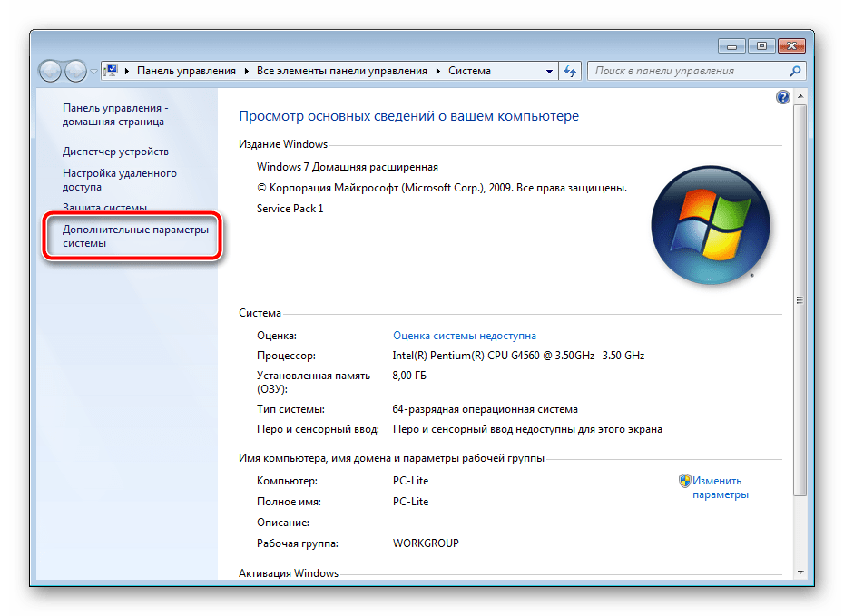Expand arrow after Панель управления breadcrumb
The height and width of the screenshot is (616, 844).
[x=247, y=71]
